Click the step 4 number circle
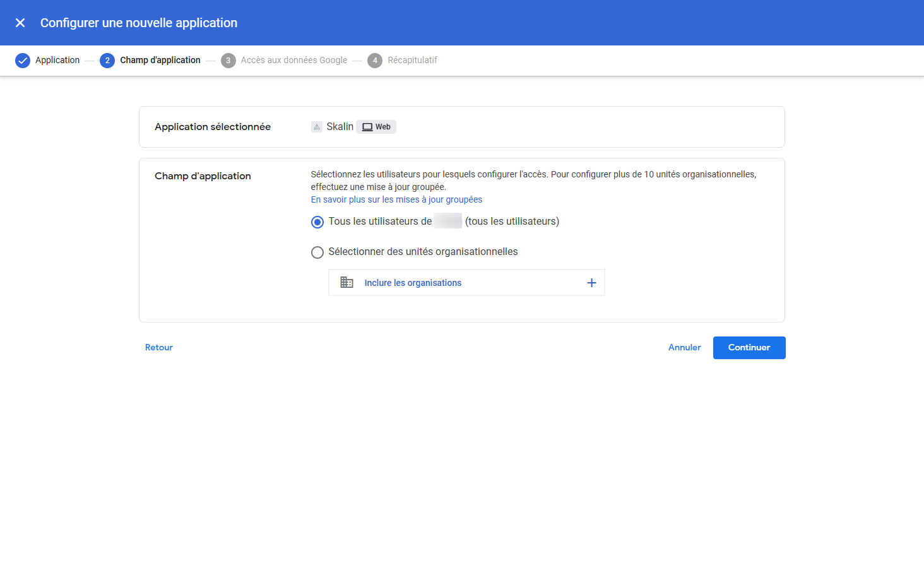924x570 pixels. click(375, 61)
